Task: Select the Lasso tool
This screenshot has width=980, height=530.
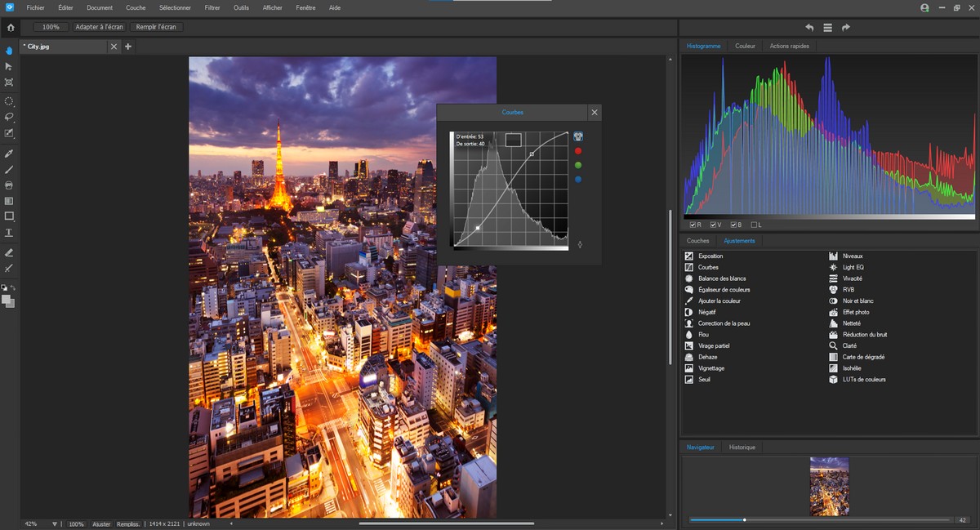Action: click(9, 117)
